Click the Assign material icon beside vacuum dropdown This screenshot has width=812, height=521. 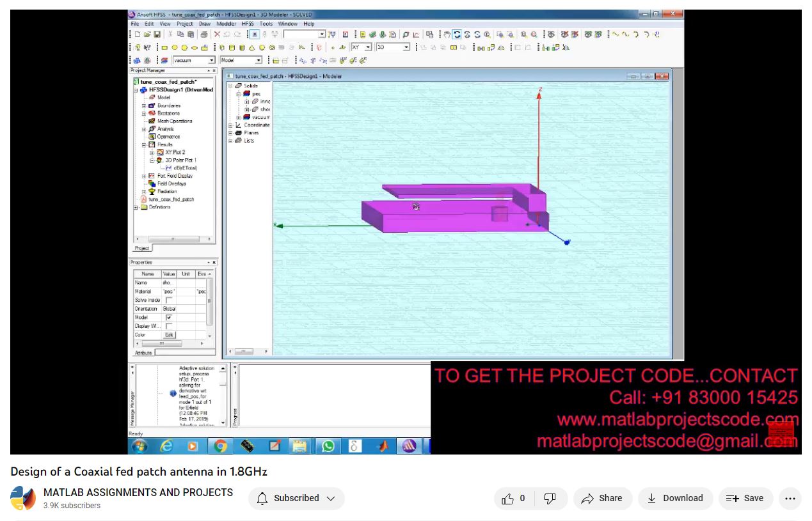164,60
